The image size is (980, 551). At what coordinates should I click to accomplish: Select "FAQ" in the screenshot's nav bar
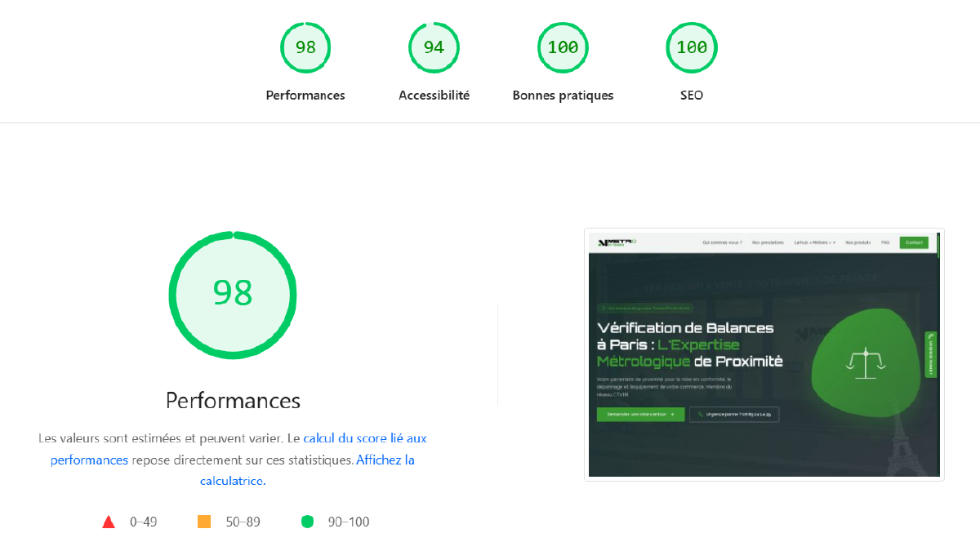pyautogui.click(x=885, y=242)
